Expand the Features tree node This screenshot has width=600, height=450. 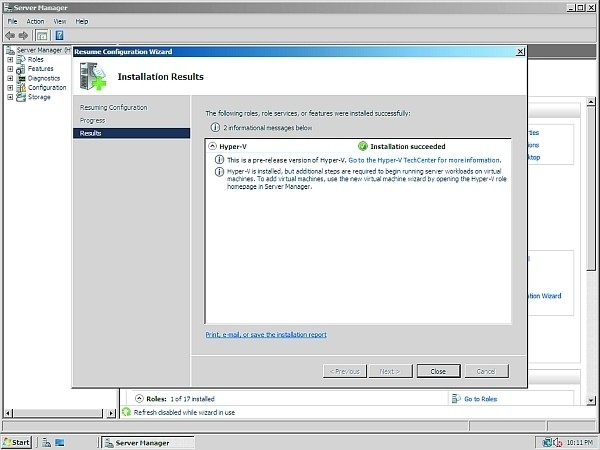coord(10,69)
